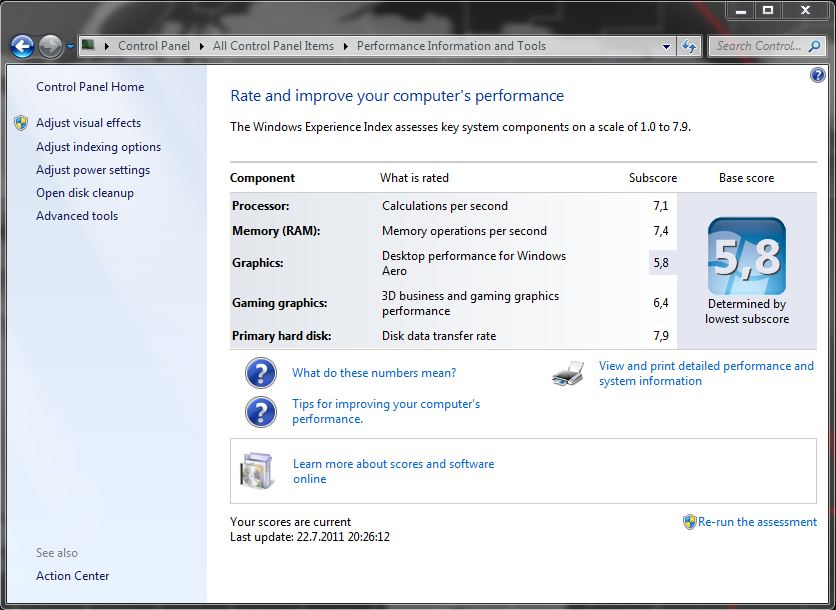Click the printer icon for detailed performance
The width and height of the screenshot is (836, 610).
[x=568, y=374]
